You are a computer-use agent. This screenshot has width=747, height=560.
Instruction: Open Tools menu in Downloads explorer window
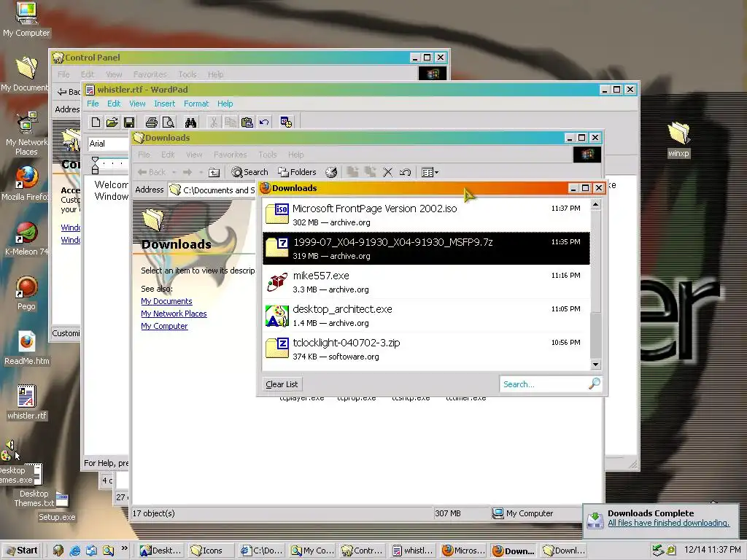[267, 155]
